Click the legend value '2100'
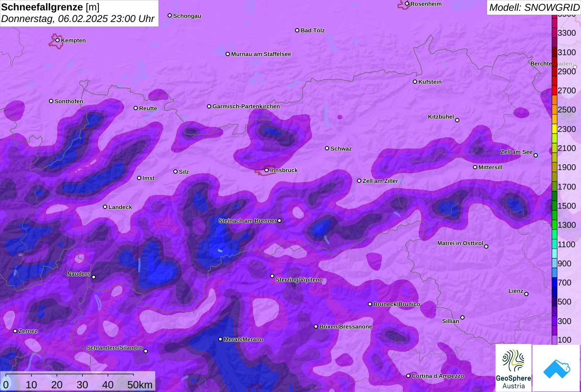 tap(567, 148)
